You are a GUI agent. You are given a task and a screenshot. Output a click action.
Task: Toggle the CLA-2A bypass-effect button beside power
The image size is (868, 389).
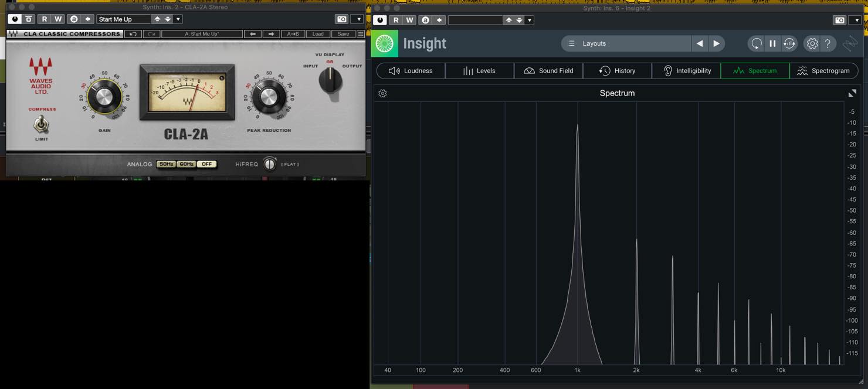(x=29, y=19)
